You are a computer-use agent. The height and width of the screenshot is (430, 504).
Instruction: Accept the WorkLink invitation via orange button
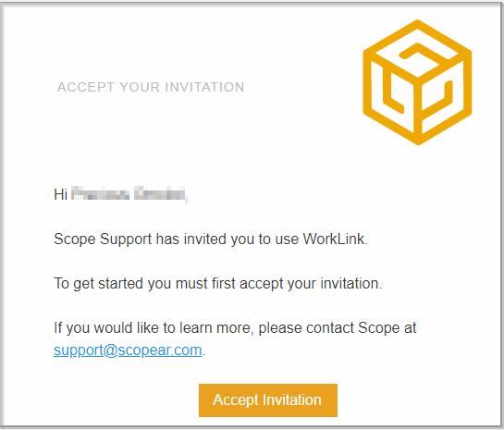click(268, 400)
